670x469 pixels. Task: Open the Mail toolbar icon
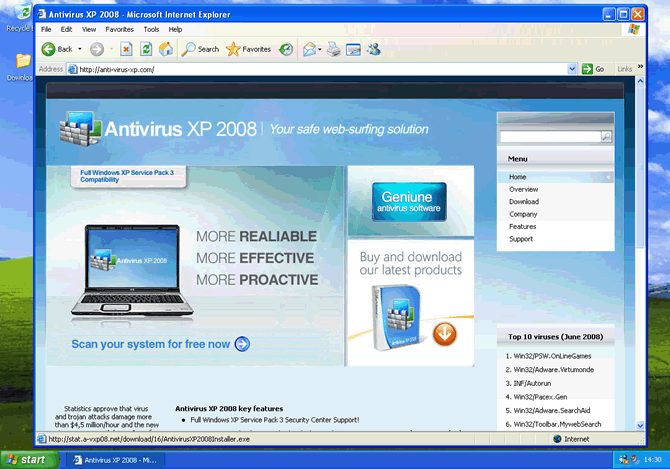point(310,49)
